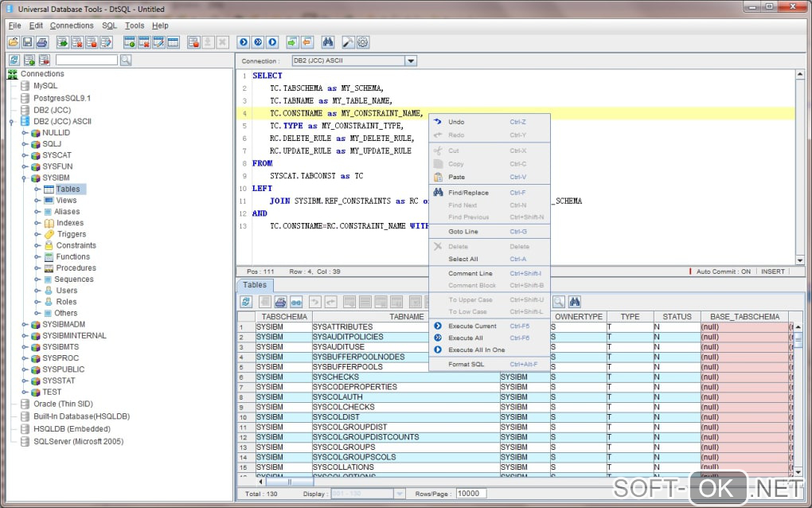This screenshot has height=508, width=812.
Task: Toggle the Auto Commit status indicator
Action: click(x=723, y=272)
